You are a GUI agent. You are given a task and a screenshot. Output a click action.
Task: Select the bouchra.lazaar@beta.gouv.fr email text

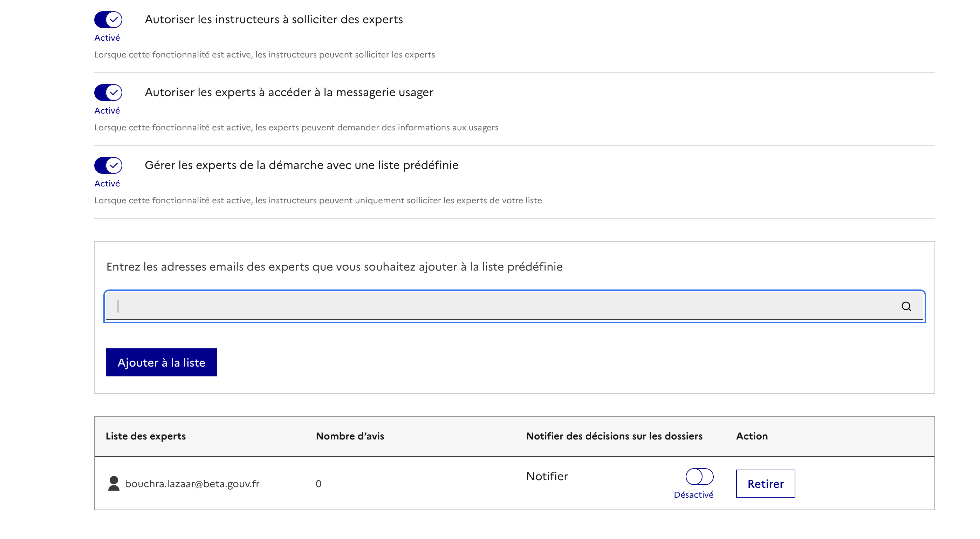click(x=192, y=484)
